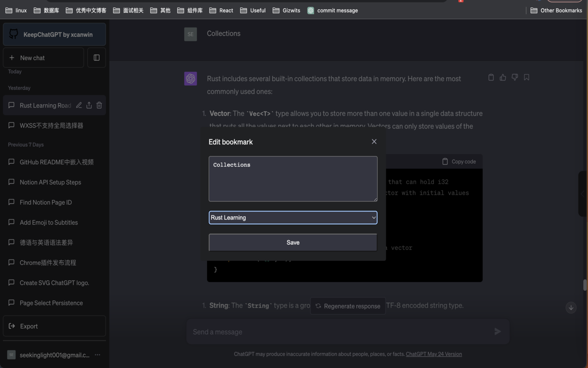Copy the assistant response to clipboard

pos(491,77)
